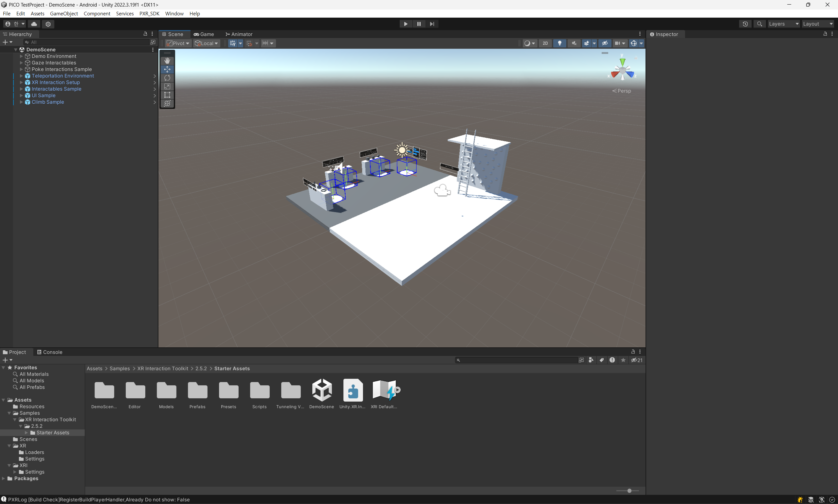Select the Hand view tool
838x504 pixels.
(167, 61)
